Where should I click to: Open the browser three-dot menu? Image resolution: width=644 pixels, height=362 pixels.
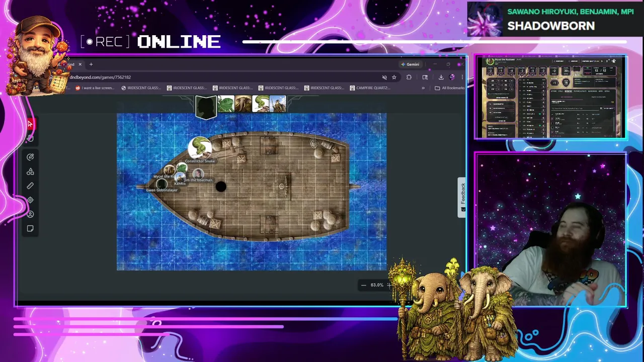[x=462, y=77]
